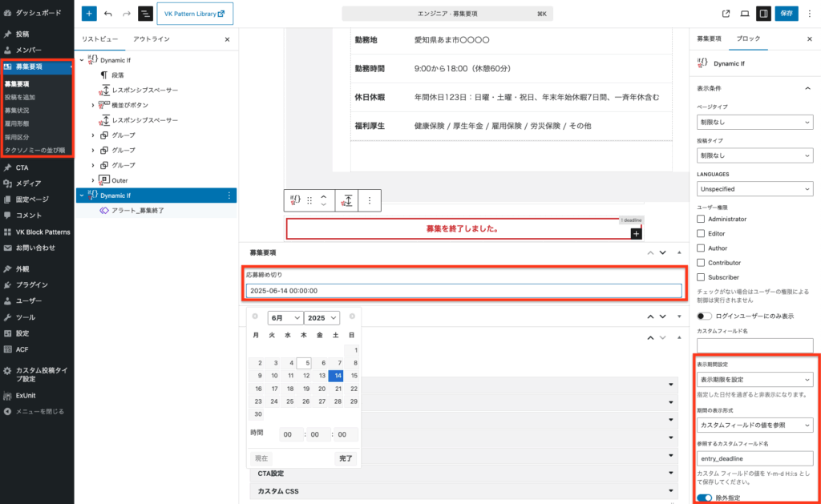Open the ページタイプ dropdown

[x=755, y=123]
